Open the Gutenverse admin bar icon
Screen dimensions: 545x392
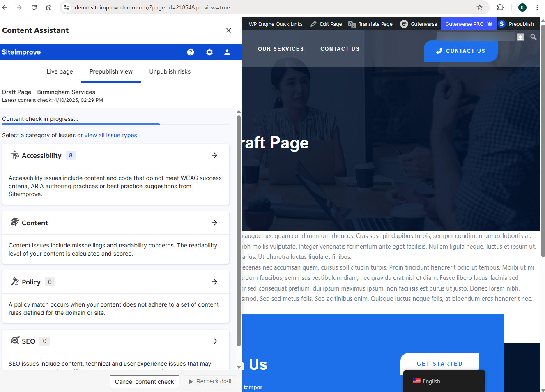(x=405, y=24)
